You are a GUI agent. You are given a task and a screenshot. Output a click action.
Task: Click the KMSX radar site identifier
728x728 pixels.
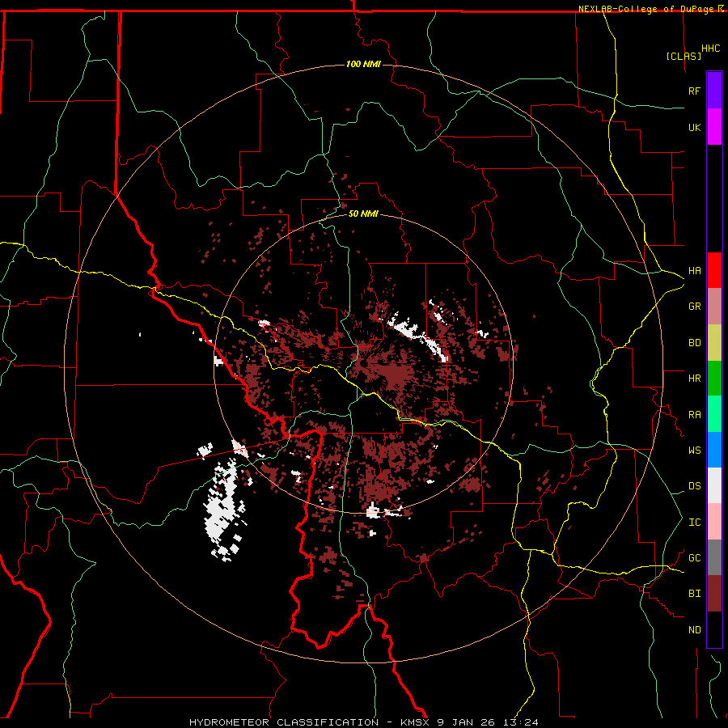tap(416, 722)
